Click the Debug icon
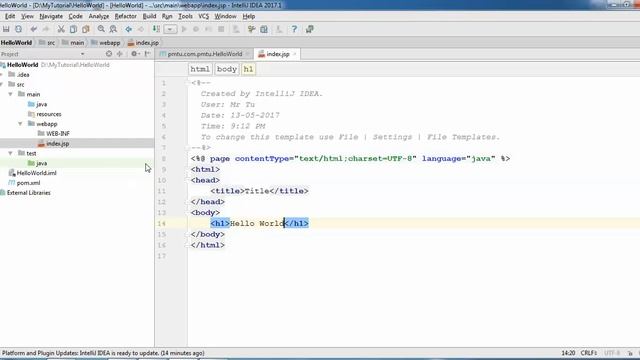 tap(196, 29)
